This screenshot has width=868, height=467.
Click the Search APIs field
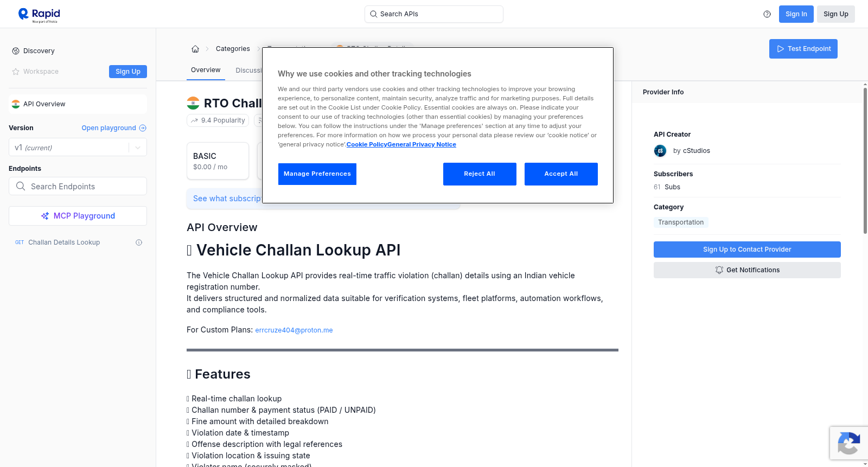click(x=433, y=14)
